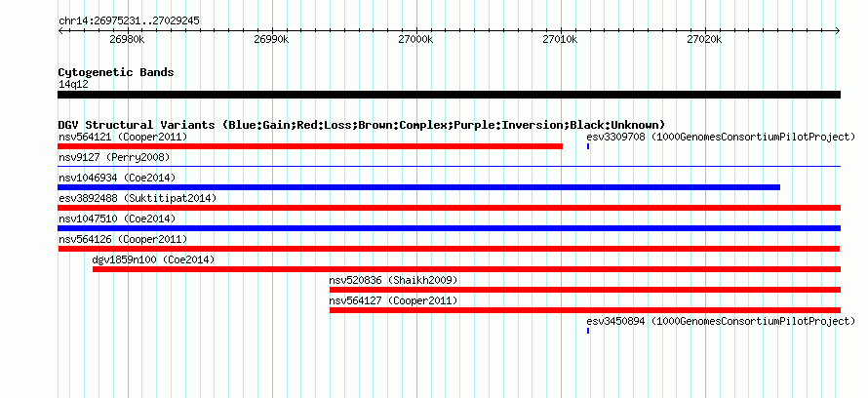Open the nsv564121 (Cooper2011) label

[x=123, y=137]
